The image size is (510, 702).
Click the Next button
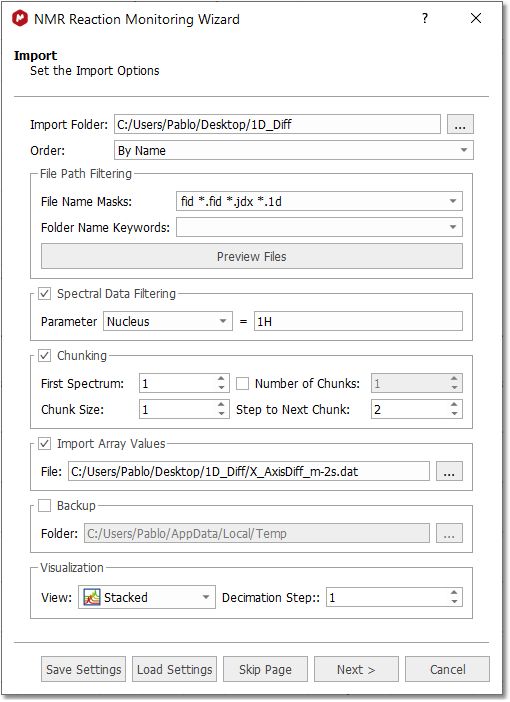pyautogui.click(x=356, y=669)
